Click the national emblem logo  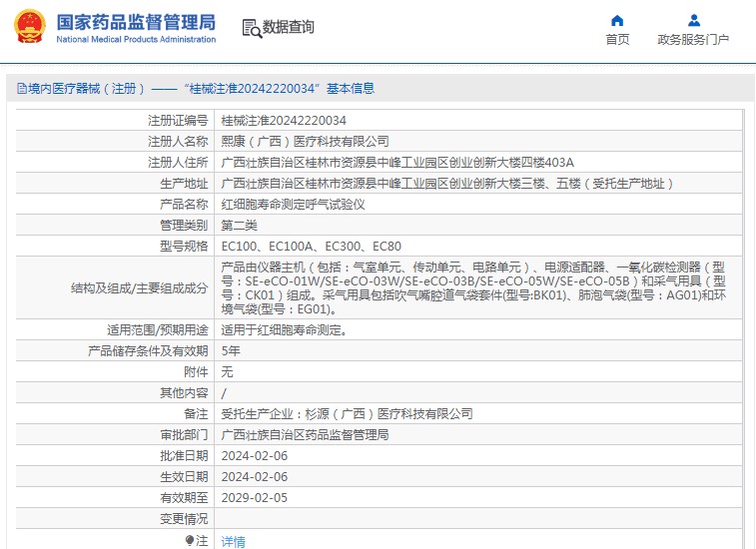30,27
